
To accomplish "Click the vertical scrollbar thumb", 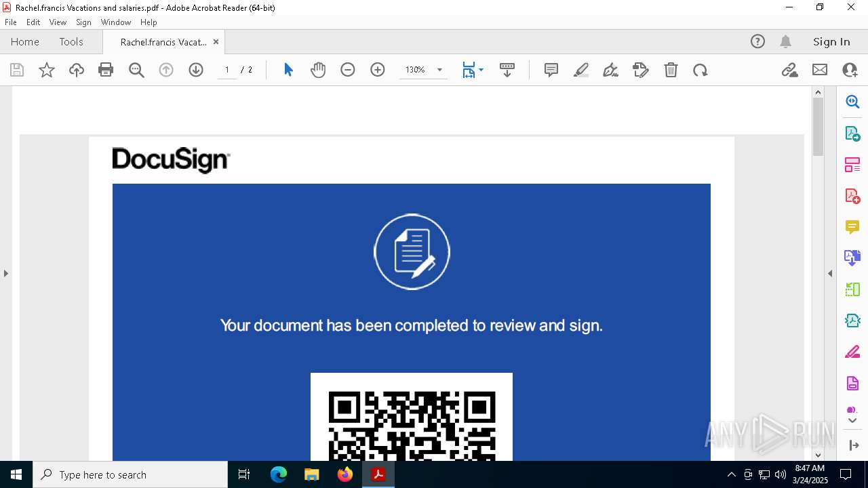I will pos(818,127).
